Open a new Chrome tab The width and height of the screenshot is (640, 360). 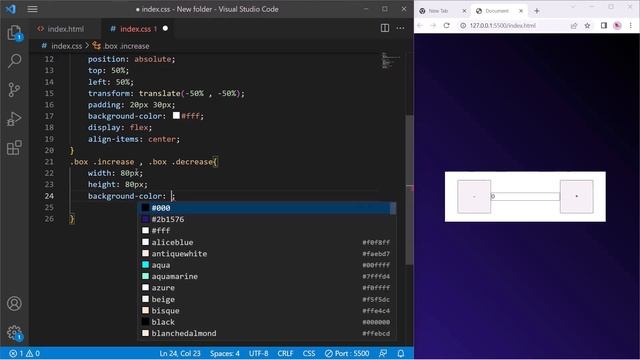tap(537, 11)
